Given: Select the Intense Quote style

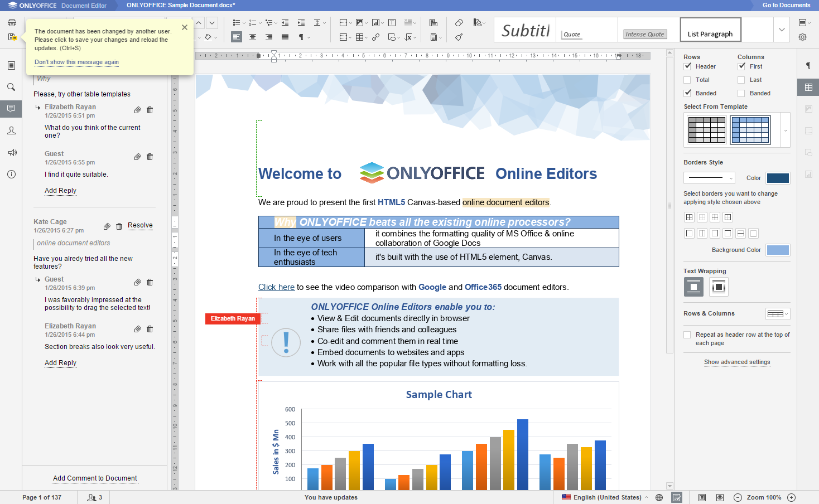Looking at the screenshot, I should tap(649, 30).
